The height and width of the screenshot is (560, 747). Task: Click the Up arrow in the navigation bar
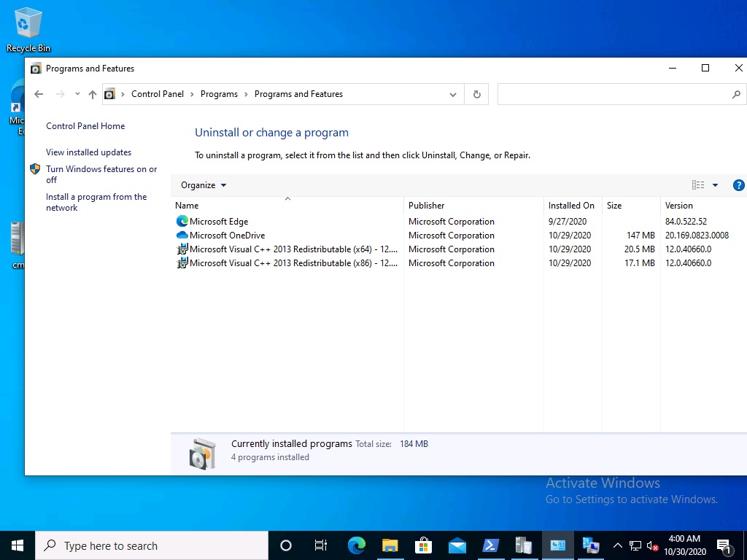pyautogui.click(x=93, y=94)
